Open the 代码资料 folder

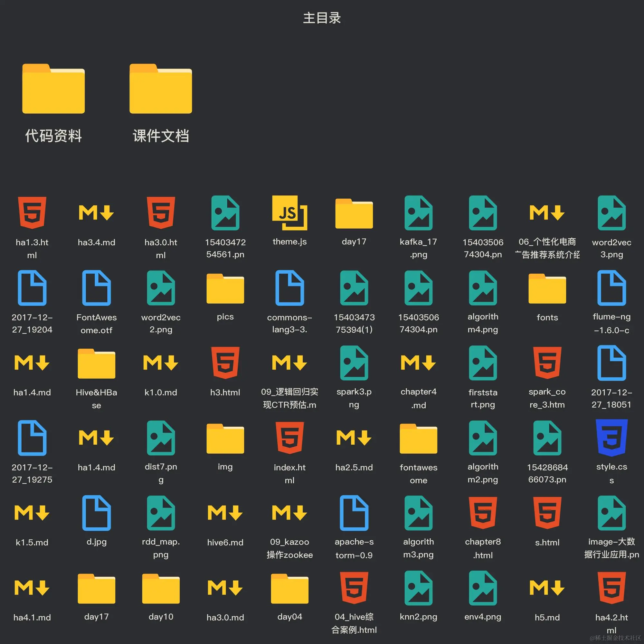pyautogui.click(x=53, y=89)
